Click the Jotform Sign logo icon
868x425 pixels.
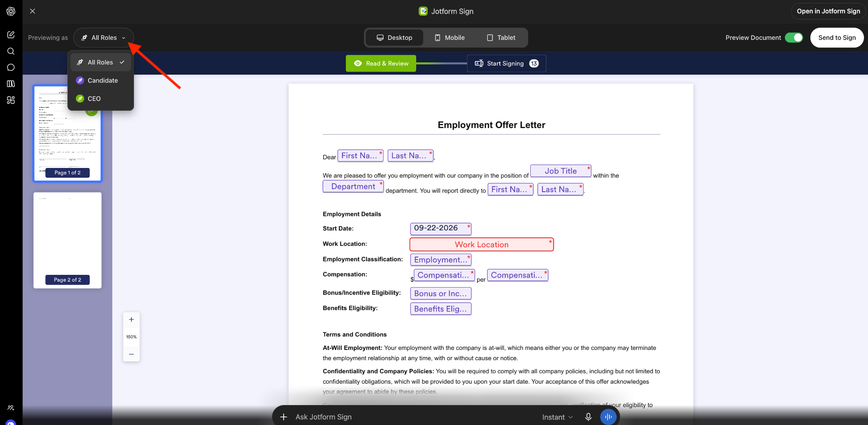tap(423, 11)
